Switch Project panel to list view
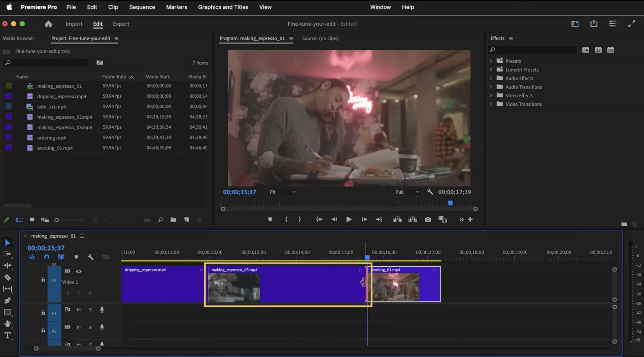 point(19,220)
